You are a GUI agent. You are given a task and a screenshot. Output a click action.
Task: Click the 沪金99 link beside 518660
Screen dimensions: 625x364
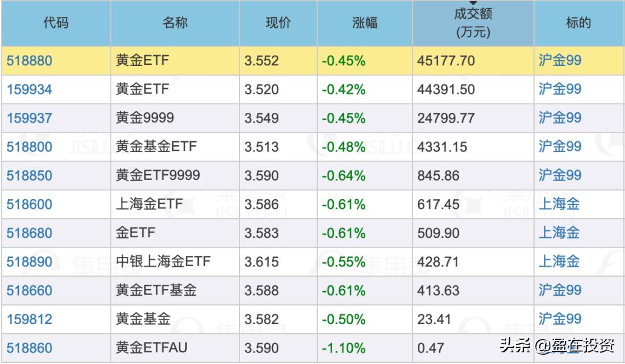tap(559, 290)
